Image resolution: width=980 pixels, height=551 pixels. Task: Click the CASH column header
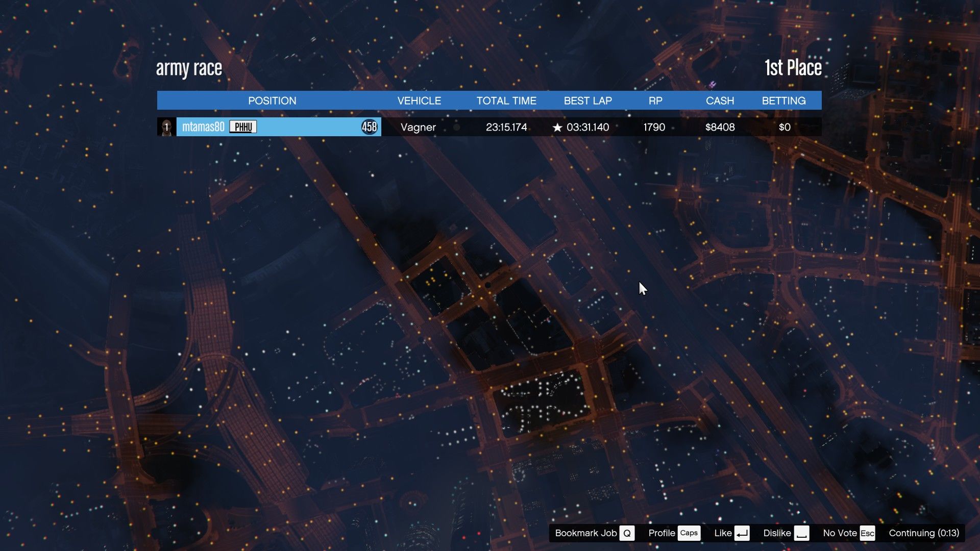720,101
